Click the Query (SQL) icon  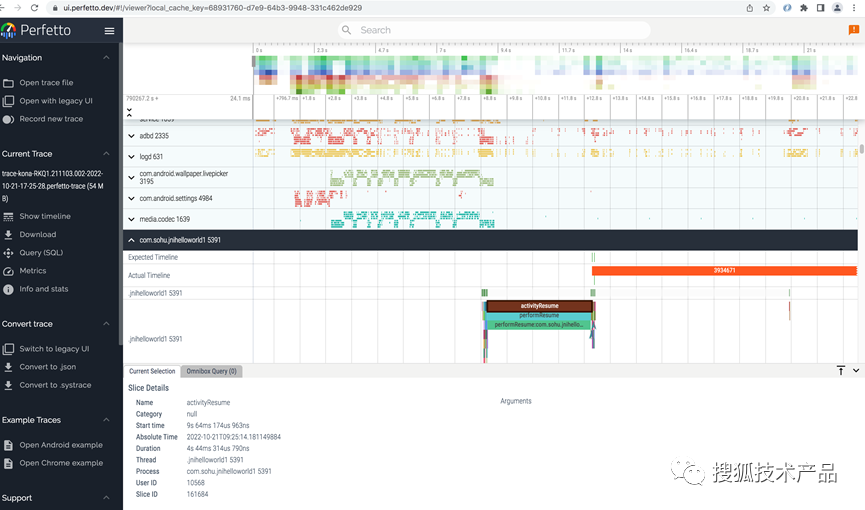coord(8,253)
